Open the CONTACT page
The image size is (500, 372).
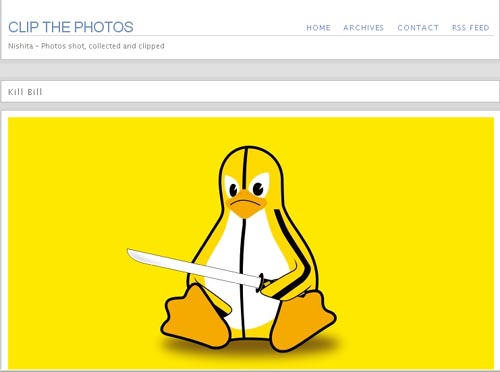point(418,28)
